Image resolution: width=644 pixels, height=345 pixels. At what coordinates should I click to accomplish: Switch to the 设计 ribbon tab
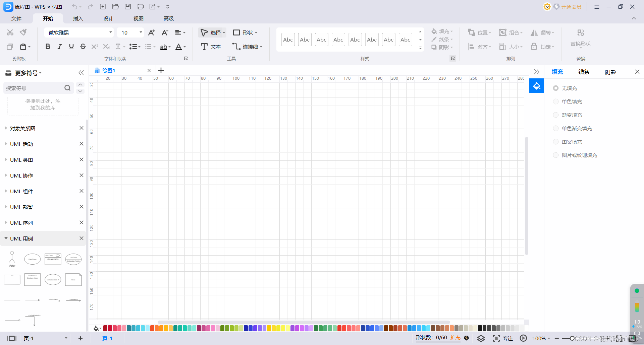click(x=108, y=18)
